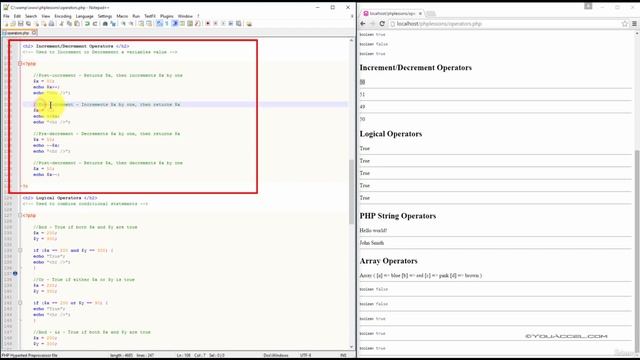The width and height of the screenshot is (640, 360).
Task: Click the Notepad++ scrollbar down arrow
Action: tap(351, 347)
